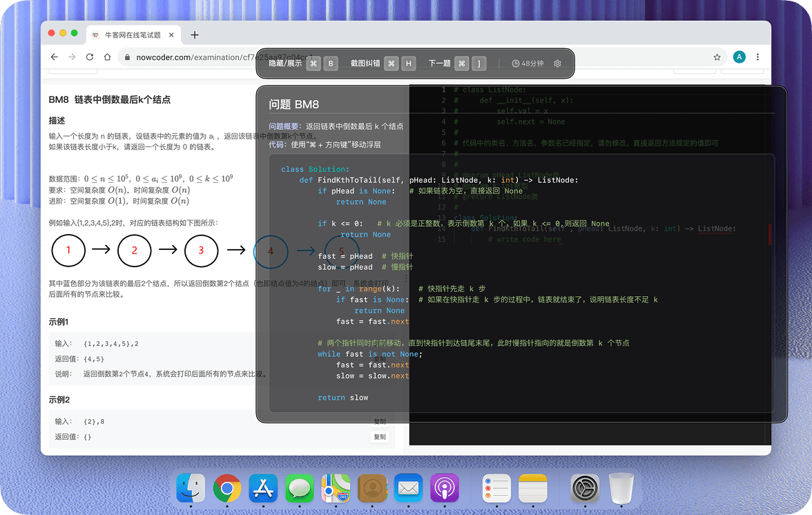Viewport: 812px width, 515px height.
Task: Open the Chrome profile avatar
Action: click(x=739, y=57)
